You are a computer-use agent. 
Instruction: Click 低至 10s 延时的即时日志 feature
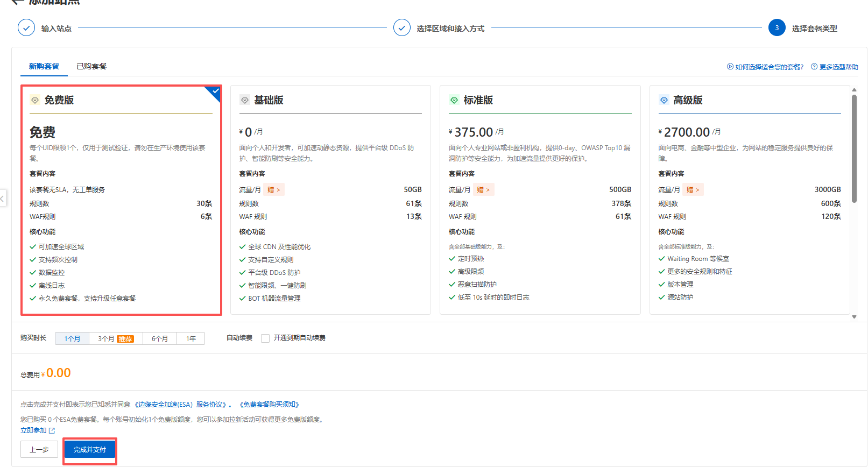point(493,298)
